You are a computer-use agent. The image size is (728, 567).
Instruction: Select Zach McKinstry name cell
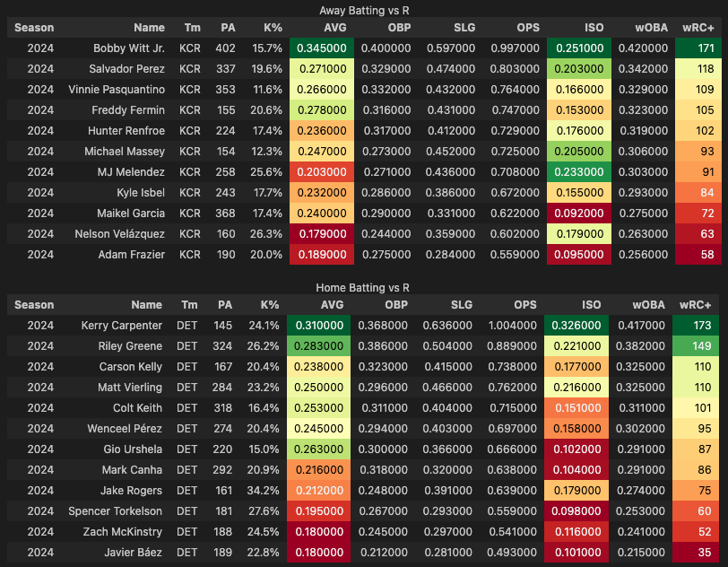[x=122, y=532]
